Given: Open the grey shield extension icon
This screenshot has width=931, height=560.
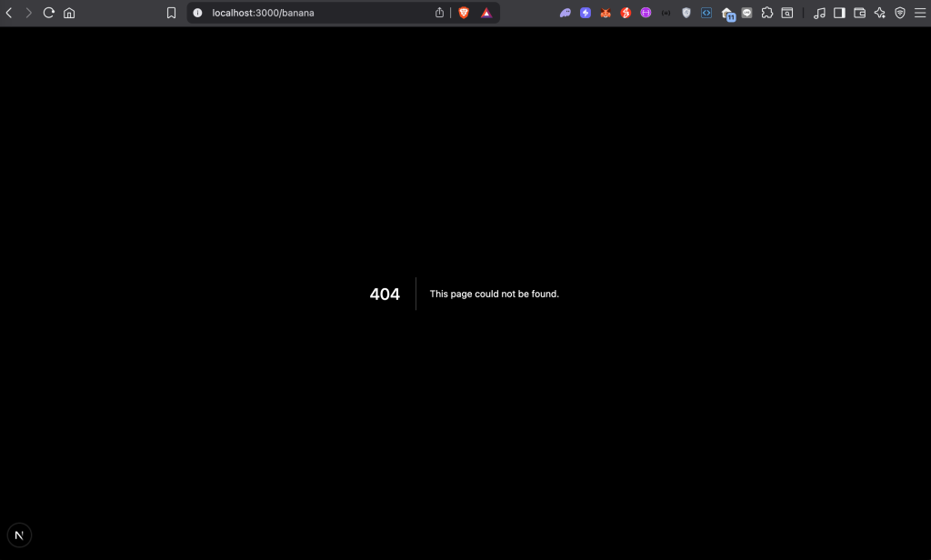Looking at the screenshot, I should (686, 13).
